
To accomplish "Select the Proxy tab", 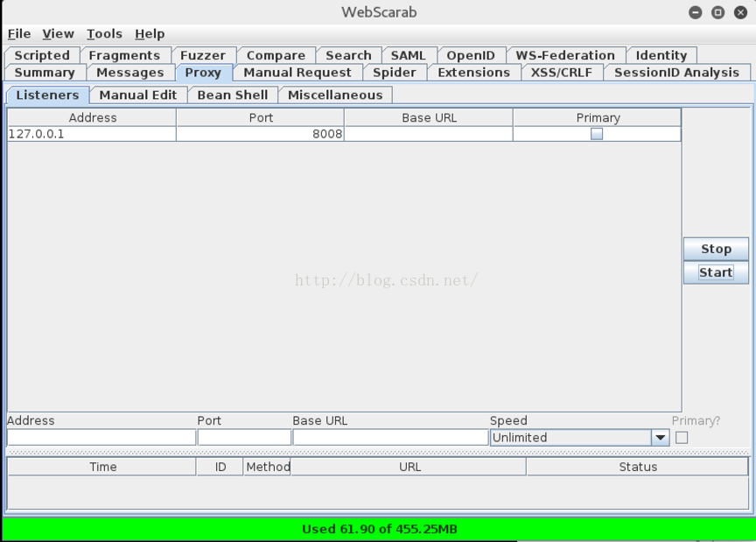I will pyautogui.click(x=203, y=73).
